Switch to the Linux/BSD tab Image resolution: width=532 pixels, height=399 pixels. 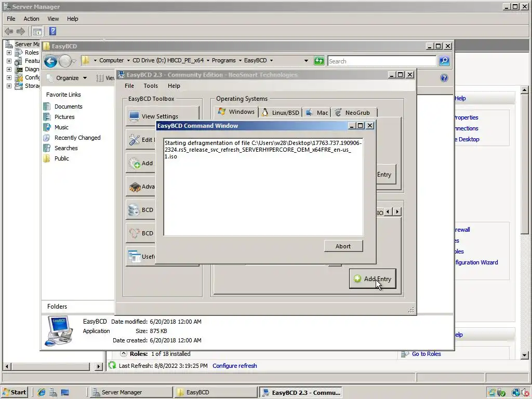coord(280,113)
